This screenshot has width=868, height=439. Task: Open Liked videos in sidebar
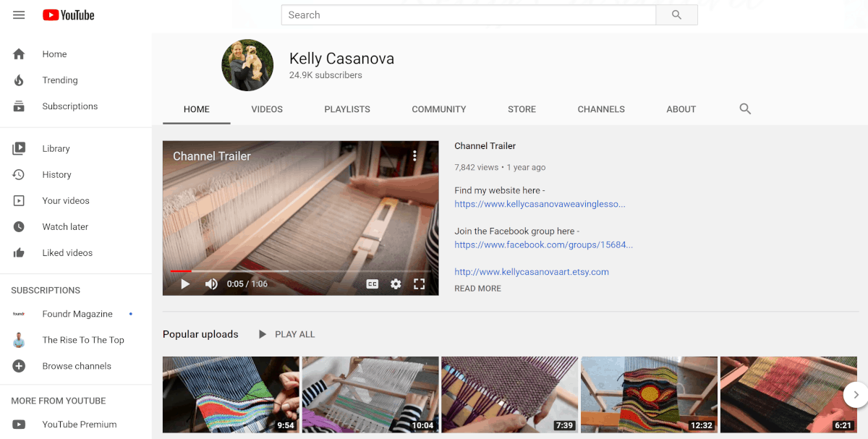tap(67, 252)
